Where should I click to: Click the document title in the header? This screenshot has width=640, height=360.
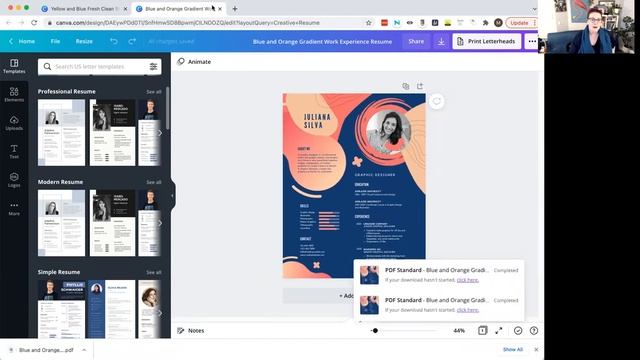coord(322,41)
